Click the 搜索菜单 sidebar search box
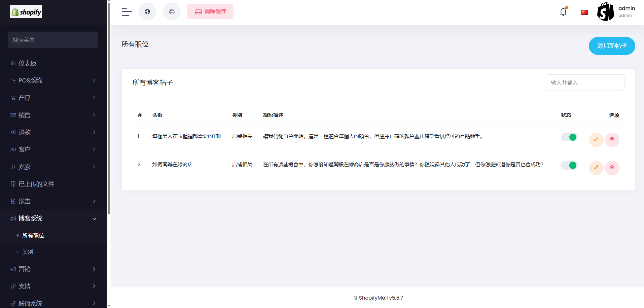Image resolution: width=644 pixels, height=308 pixels. 53,40
